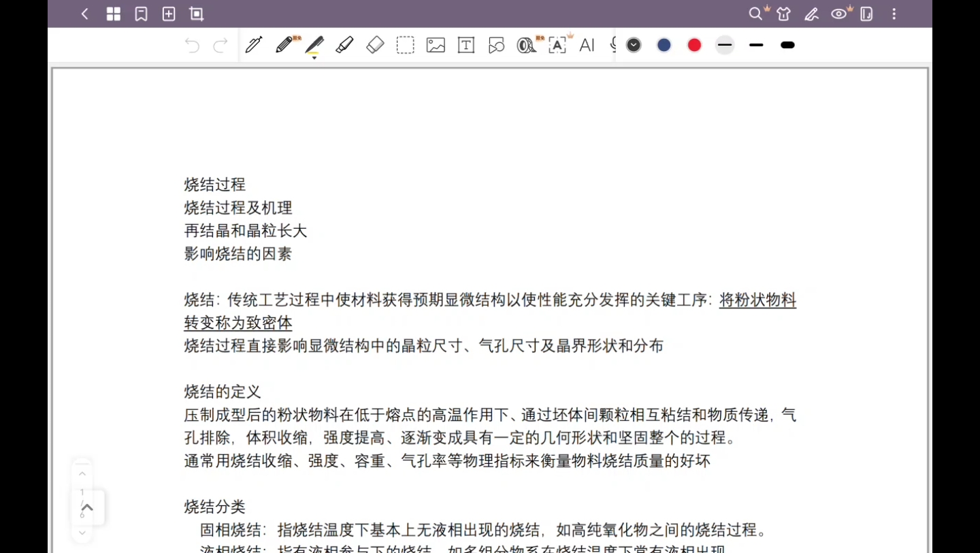Click underlined text 将粉状物料
The image size is (980, 553).
click(758, 300)
